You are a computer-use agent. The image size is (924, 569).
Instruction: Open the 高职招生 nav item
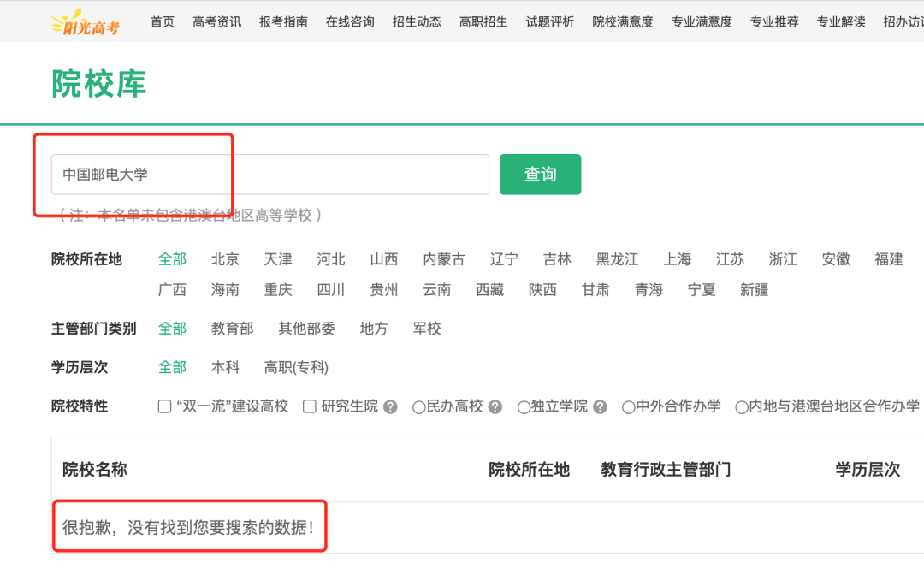(483, 21)
